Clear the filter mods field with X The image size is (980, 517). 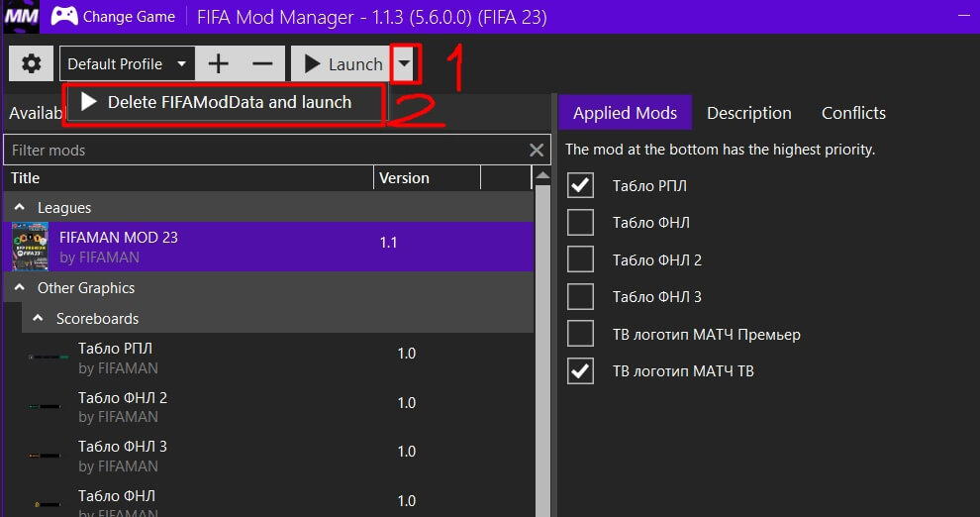pos(537,150)
